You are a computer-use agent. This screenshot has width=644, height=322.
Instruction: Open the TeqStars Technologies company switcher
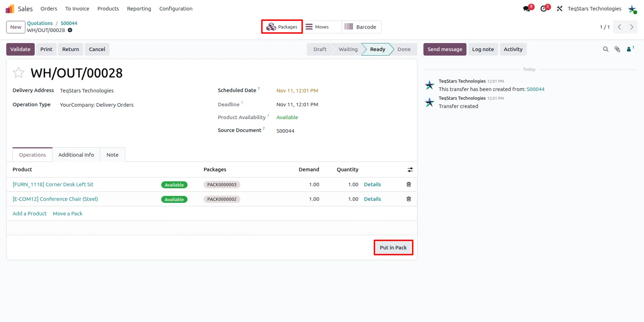[594, 9]
